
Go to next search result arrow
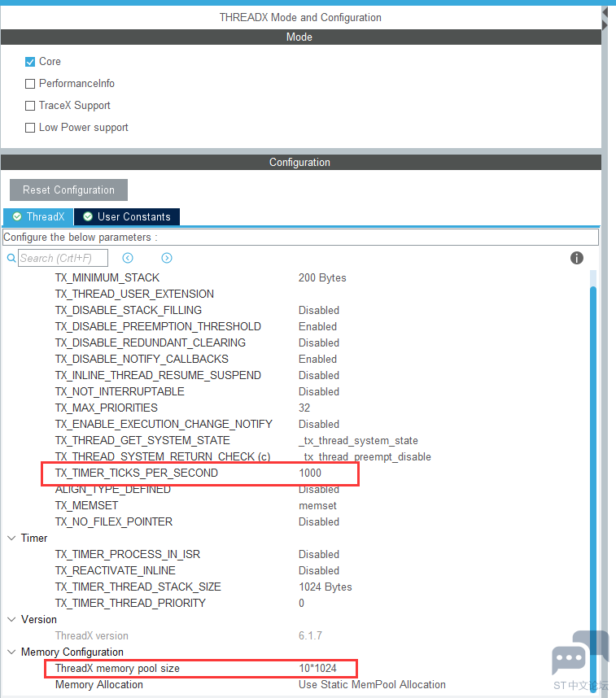pyautogui.click(x=167, y=258)
